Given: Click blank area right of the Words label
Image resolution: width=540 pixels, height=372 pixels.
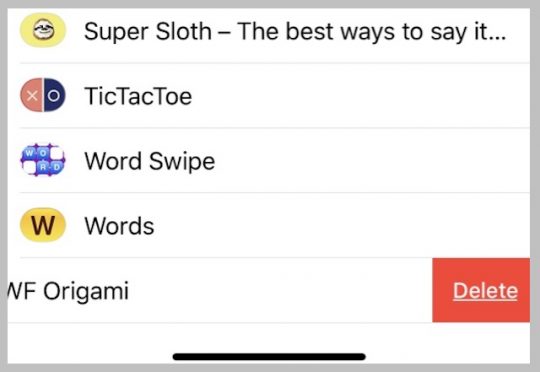Looking at the screenshot, I should click(342, 226).
